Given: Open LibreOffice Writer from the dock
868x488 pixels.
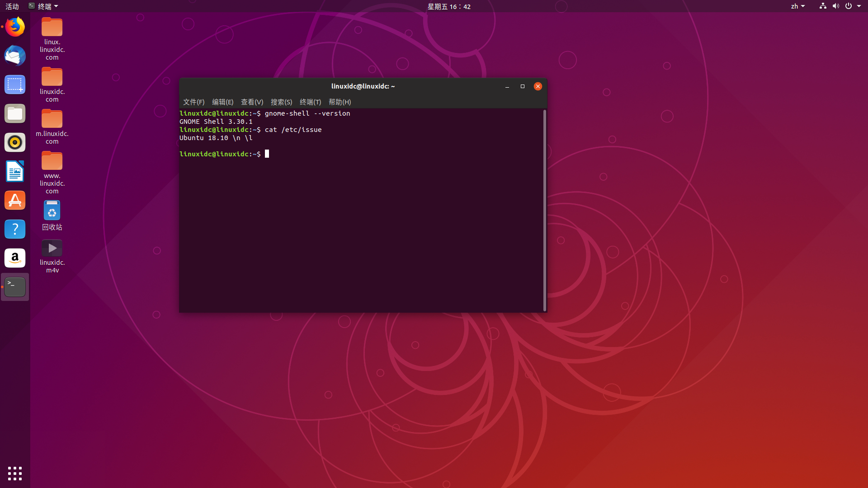Looking at the screenshot, I should coord(15,172).
